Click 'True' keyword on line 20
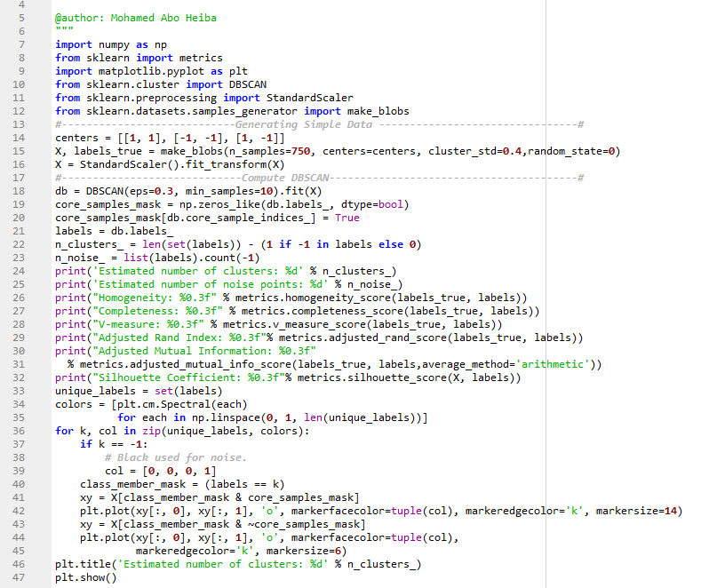Viewport: 709px width, 588px height. pyautogui.click(x=347, y=218)
